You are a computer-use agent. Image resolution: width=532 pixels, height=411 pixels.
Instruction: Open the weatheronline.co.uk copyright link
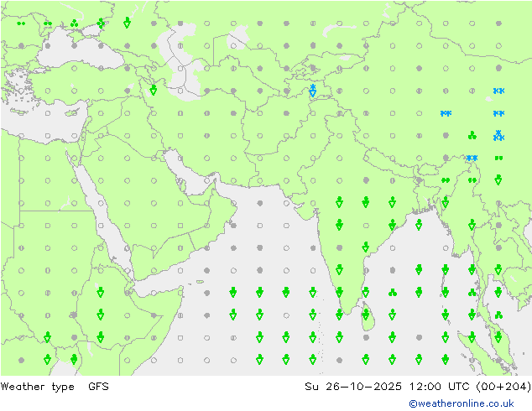coord(462,403)
